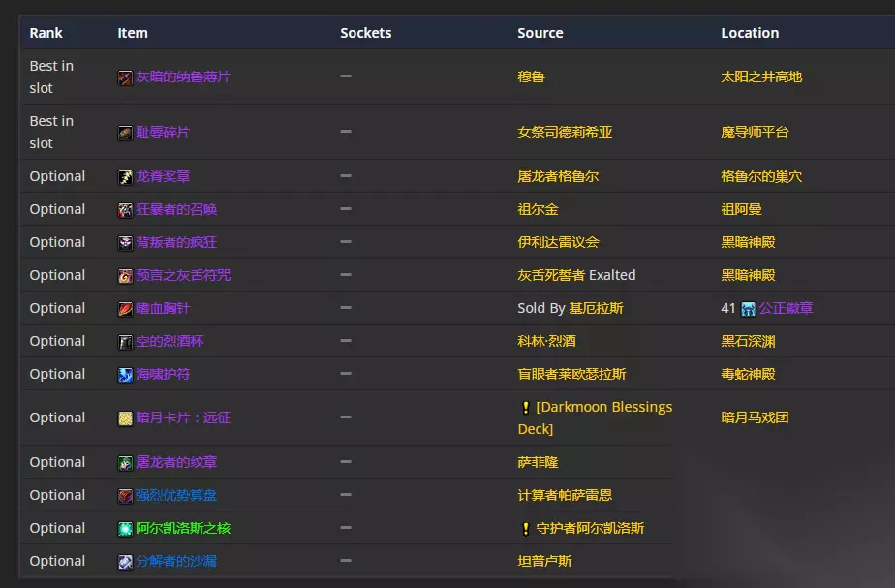Click the 耻辱碎片 item icon
The width and height of the screenshot is (895, 588).
coord(125,133)
